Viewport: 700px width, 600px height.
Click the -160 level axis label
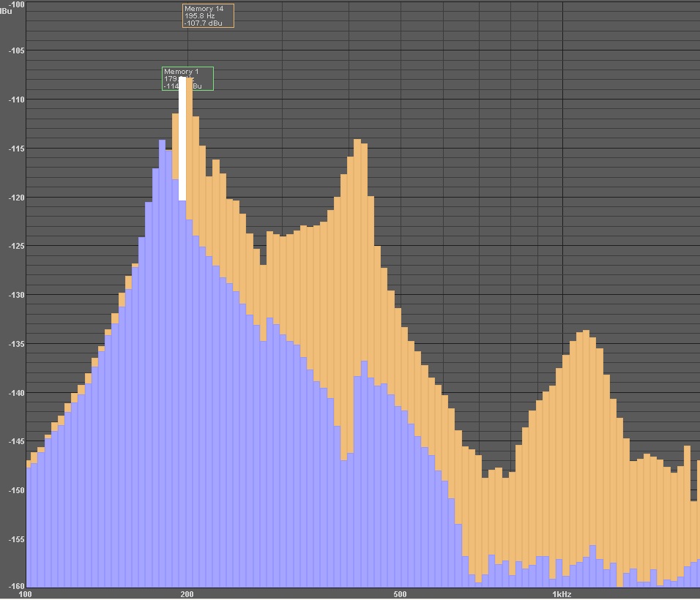pyautogui.click(x=17, y=585)
